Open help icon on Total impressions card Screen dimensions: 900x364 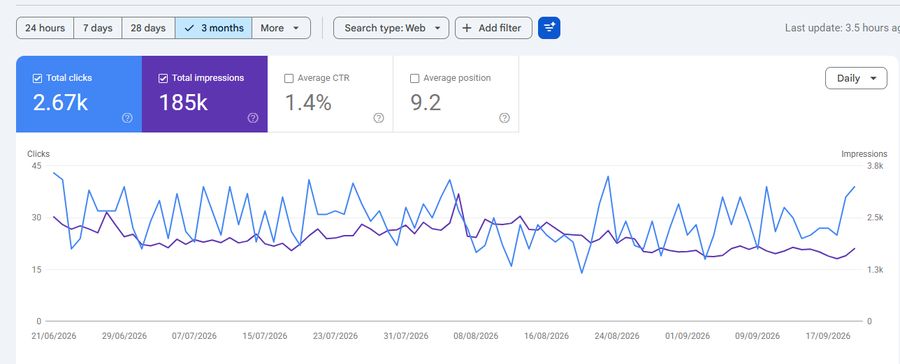(x=253, y=118)
